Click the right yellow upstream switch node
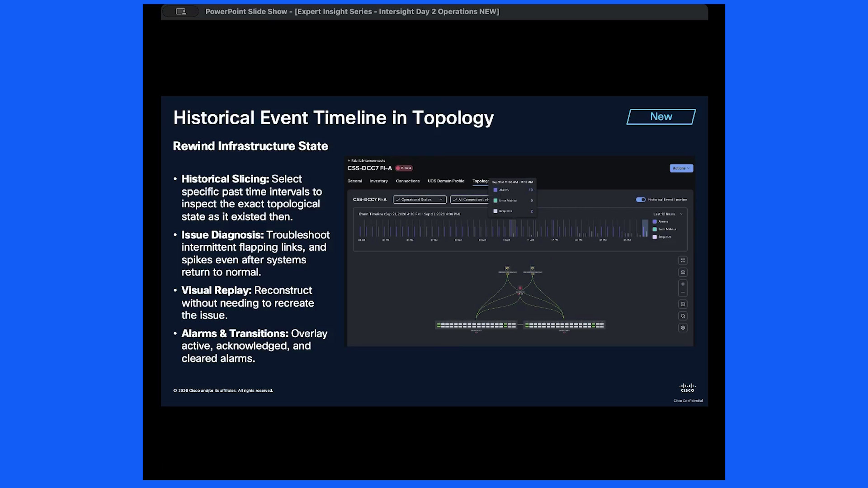The width and height of the screenshot is (868, 488). (533, 268)
